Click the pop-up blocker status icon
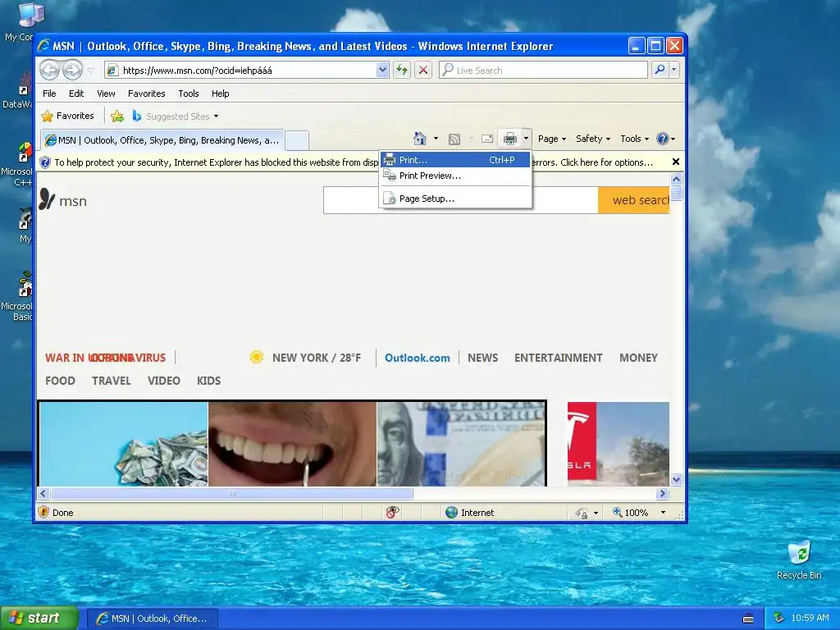The width and height of the screenshot is (840, 630). [x=392, y=512]
